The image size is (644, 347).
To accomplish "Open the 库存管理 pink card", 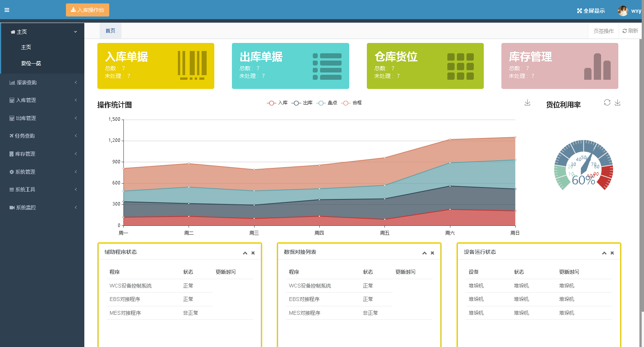I will (x=560, y=66).
